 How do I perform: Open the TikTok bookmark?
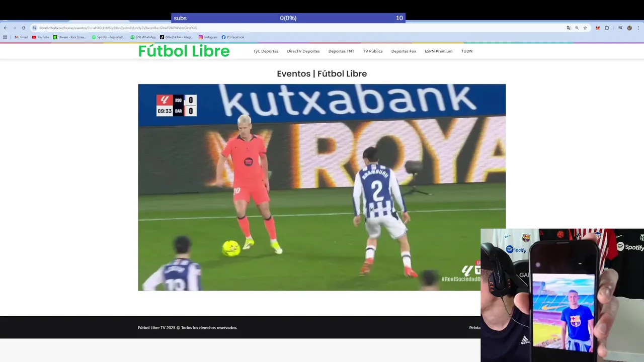click(x=177, y=37)
